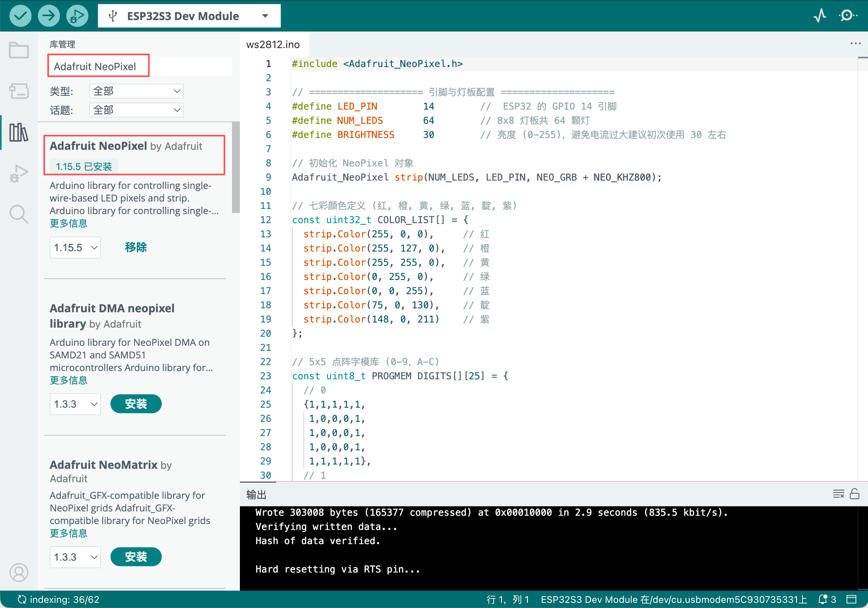Click the #include Adafruit_NeoPixel.h line
This screenshot has width=868, height=608.
tap(377, 64)
